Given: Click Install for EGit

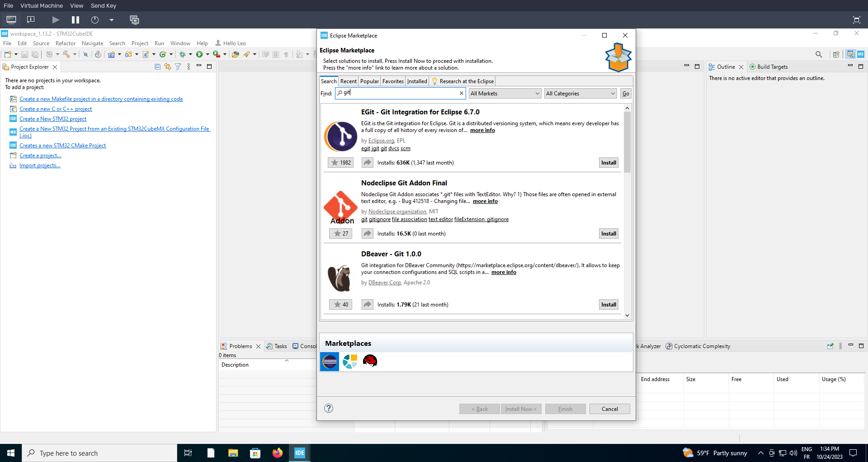Looking at the screenshot, I should coord(609,163).
